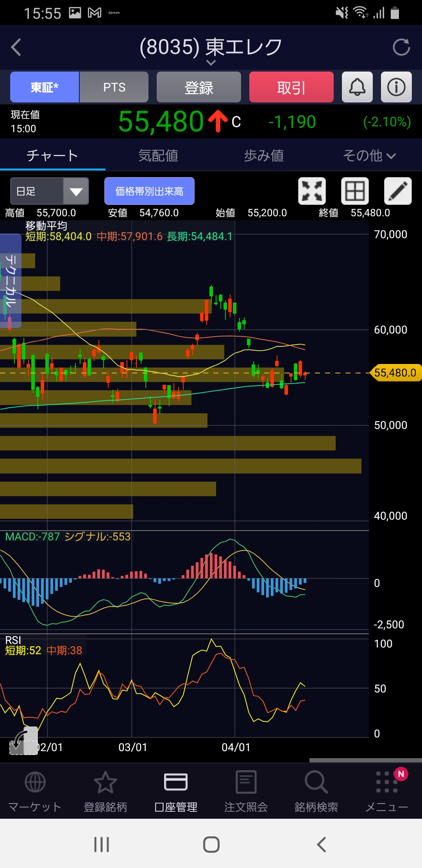
Task: Open the menu grid icon
Action: [x=386, y=782]
